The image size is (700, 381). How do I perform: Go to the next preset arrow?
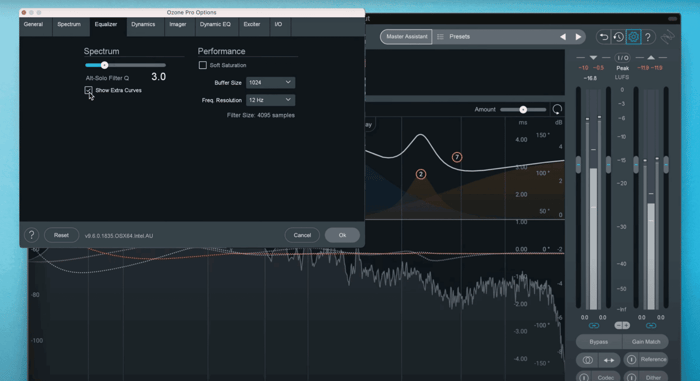578,37
